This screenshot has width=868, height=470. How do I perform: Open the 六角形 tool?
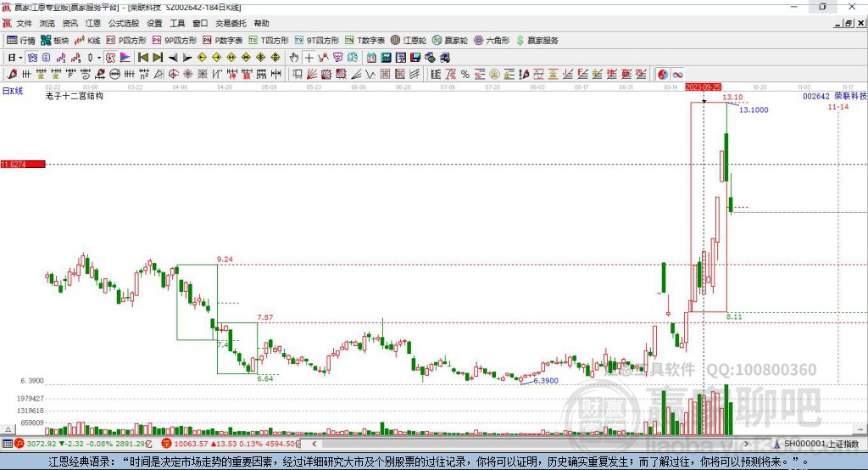tap(492, 41)
